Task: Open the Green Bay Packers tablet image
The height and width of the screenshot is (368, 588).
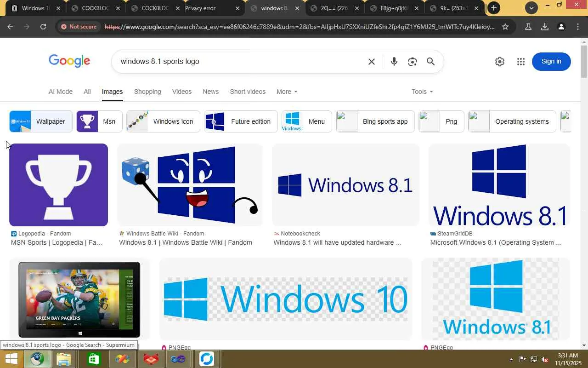Action: pyautogui.click(x=79, y=299)
